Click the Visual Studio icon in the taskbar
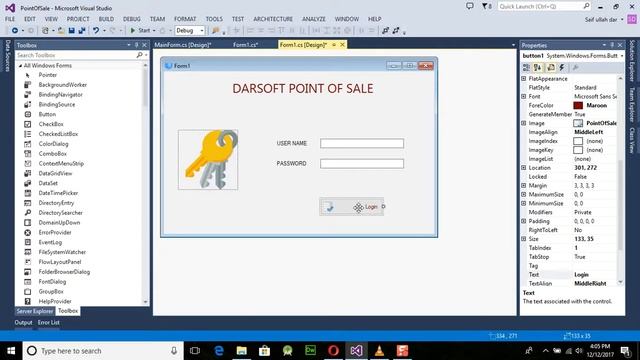Viewport: 640px width, 360px height. [356, 351]
